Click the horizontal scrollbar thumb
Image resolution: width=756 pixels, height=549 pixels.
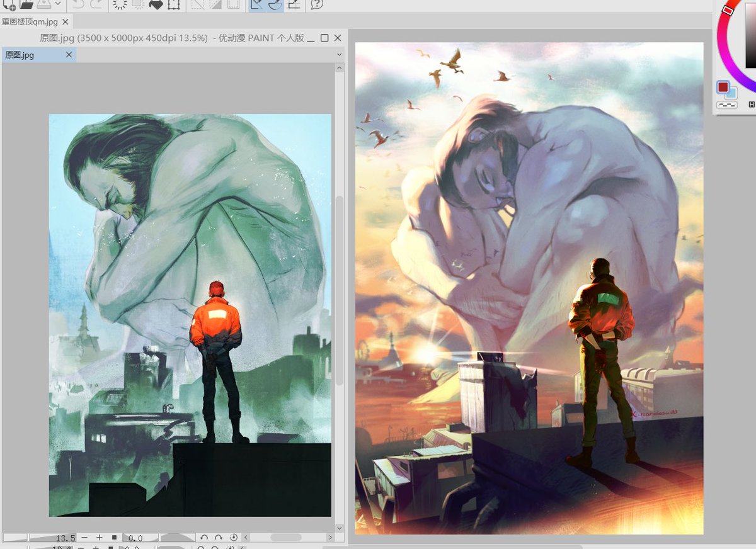click(x=286, y=538)
